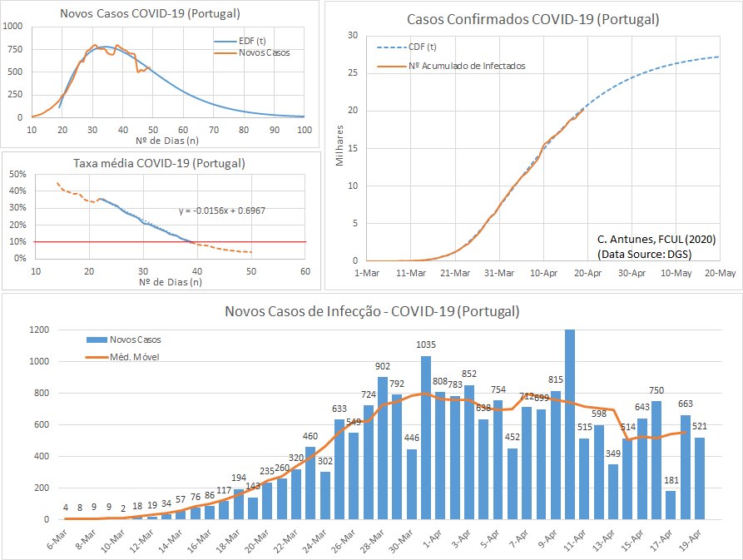Viewport: 743px width, 560px height.
Task: Click the Casos Confirmados COVID-19 chart title
Action: 532,19
